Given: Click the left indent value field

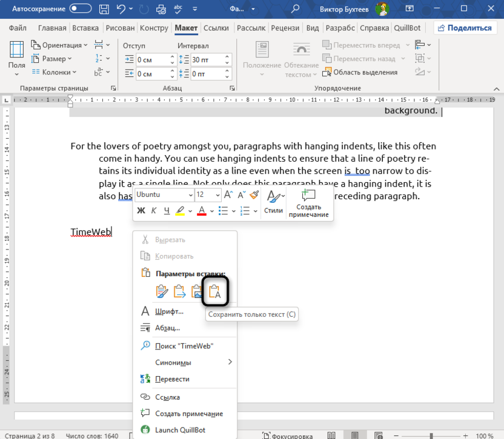Looking at the screenshot, I should click(151, 60).
